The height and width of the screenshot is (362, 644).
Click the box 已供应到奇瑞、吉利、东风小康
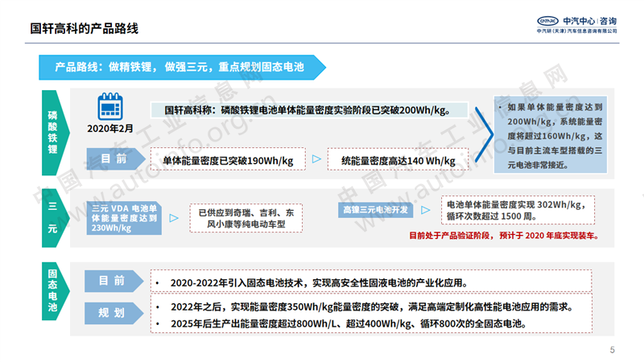[x=246, y=218]
